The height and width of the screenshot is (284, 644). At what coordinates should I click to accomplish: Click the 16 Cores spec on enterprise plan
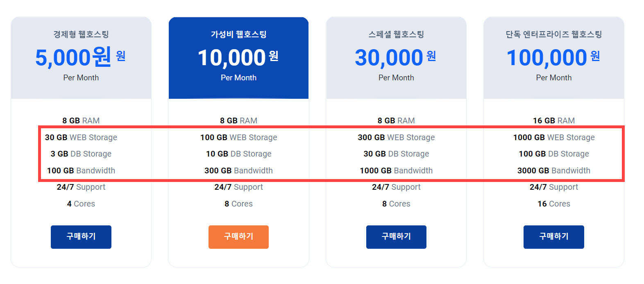(553, 204)
